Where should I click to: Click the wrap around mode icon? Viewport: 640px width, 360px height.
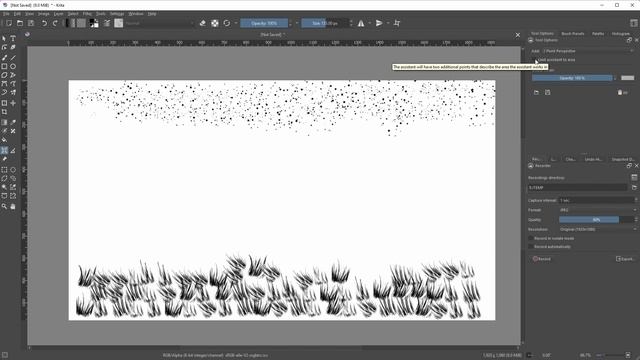tap(397, 23)
